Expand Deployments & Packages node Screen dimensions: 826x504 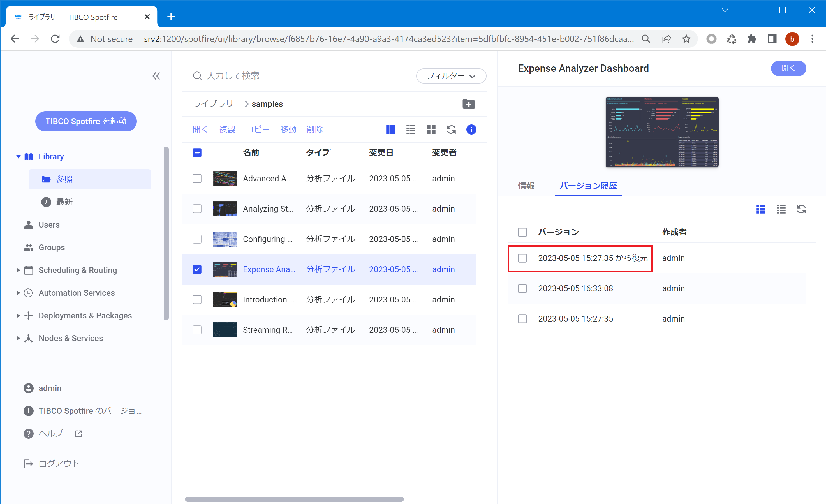18,316
